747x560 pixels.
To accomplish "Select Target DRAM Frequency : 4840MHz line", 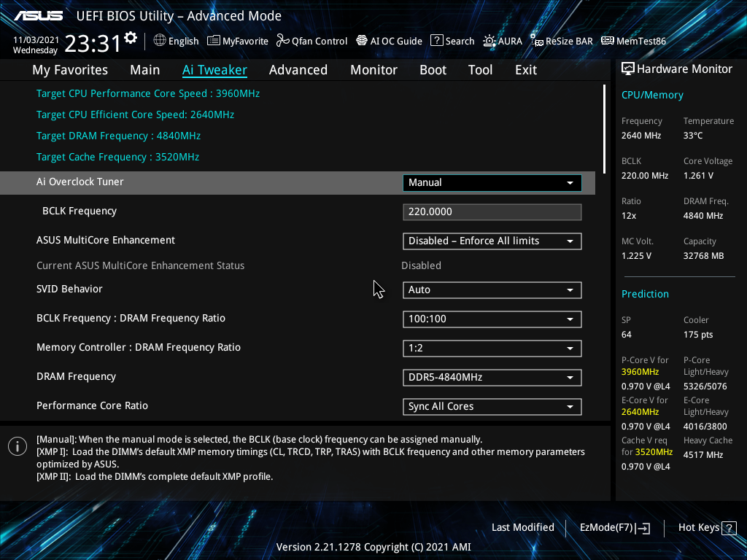I will [118, 136].
